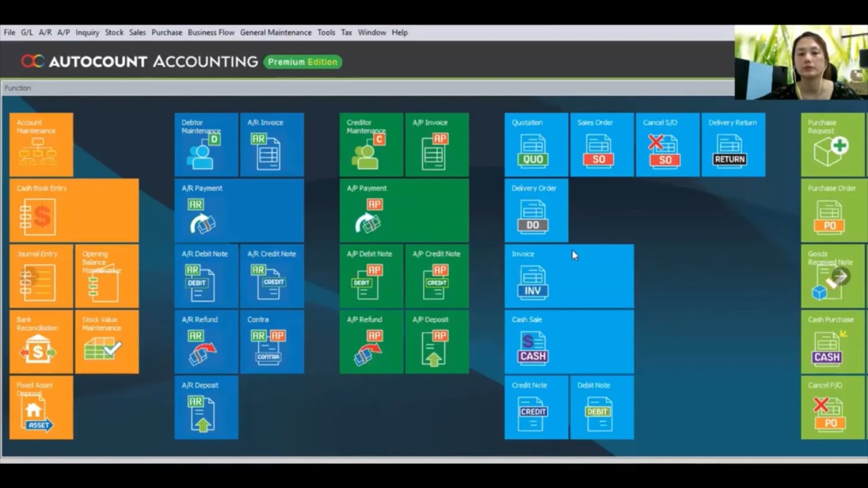Open the A/R Invoice tile
Screen dimensions: 868x488
[x=272, y=144]
